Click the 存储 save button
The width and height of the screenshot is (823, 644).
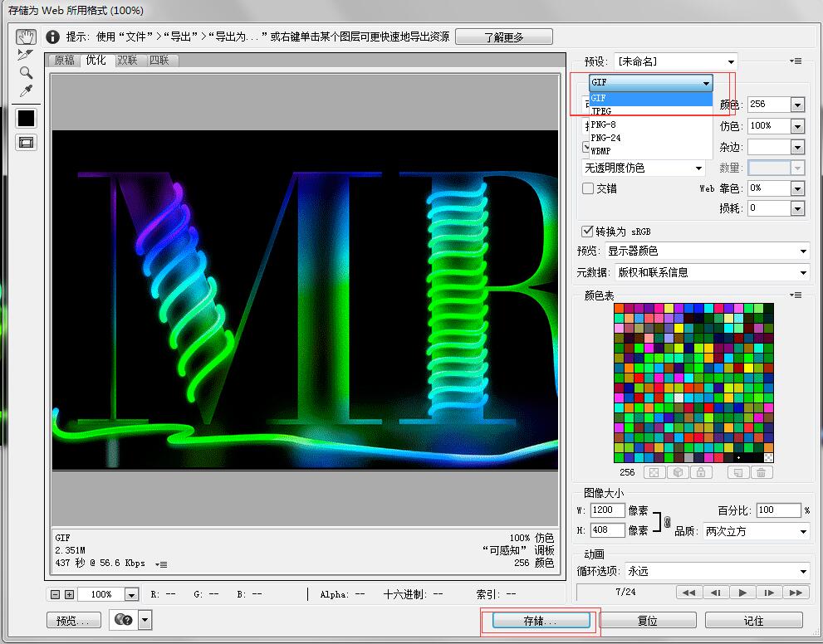[x=541, y=621]
